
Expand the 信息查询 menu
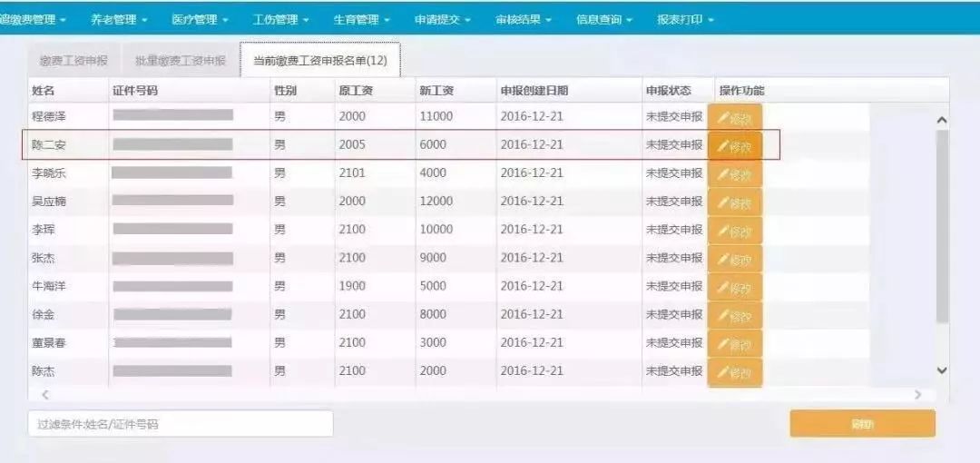pyautogui.click(x=604, y=20)
